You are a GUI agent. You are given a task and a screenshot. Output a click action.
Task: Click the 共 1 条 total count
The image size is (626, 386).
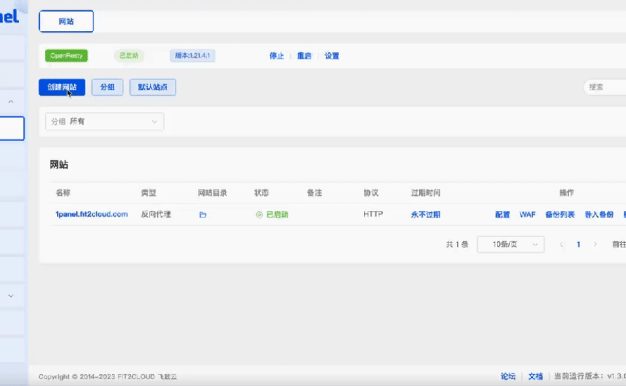[x=457, y=244]
